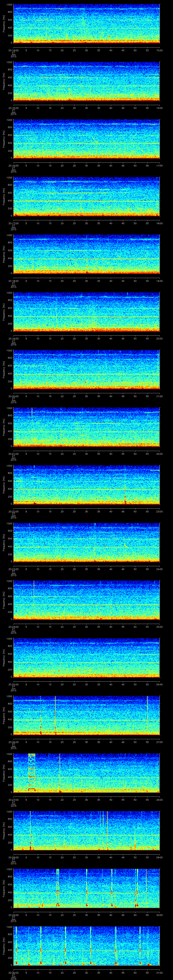Image resolution: width=173 pixels, height=980 pixels.
Task: Select the "20:16:00" start time label
Action: coord(14,166)
